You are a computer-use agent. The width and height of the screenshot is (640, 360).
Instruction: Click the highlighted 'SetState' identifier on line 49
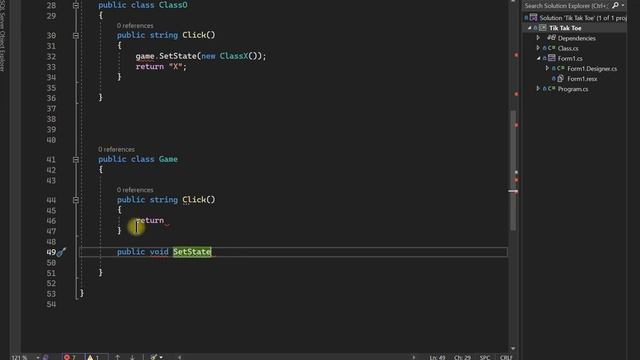click(x=192, y=252)
